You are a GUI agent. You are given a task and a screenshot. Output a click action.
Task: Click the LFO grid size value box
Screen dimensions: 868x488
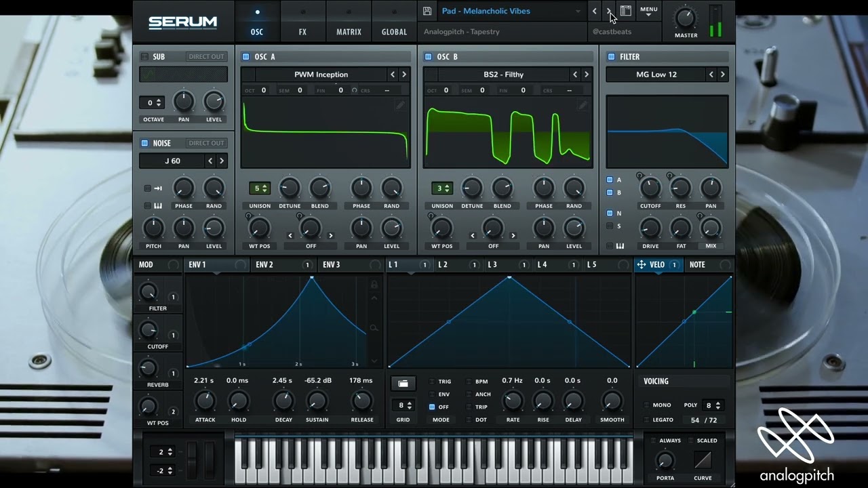point(403,405)
